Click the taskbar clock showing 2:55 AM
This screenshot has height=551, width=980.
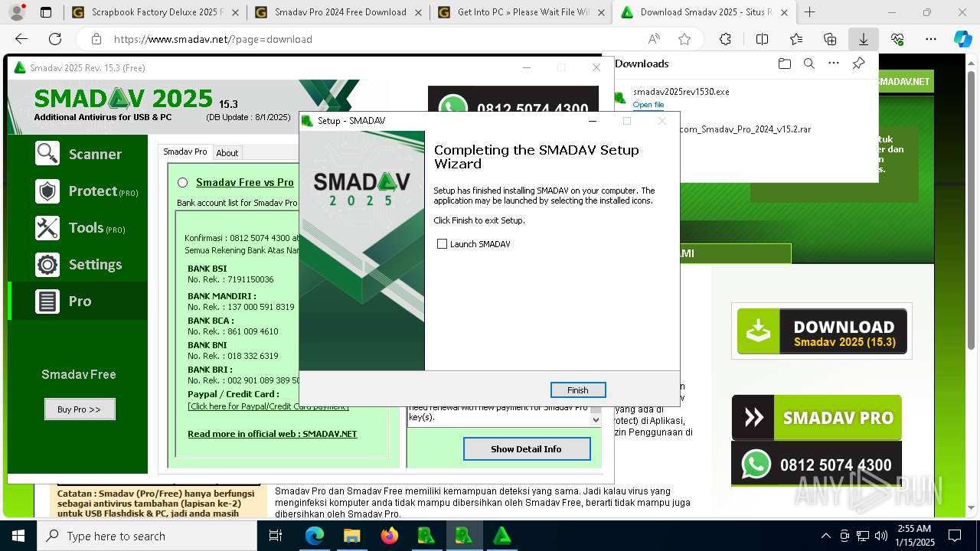point(913,536)
